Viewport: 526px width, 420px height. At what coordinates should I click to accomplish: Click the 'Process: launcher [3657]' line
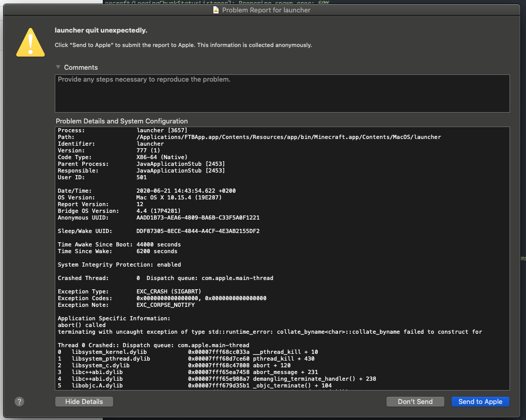(122, 130)
